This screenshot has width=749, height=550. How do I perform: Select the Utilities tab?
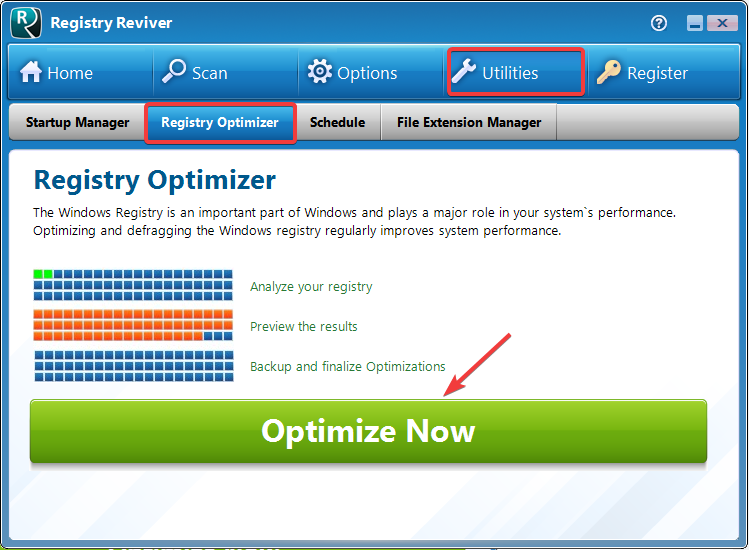pos(515,72)
